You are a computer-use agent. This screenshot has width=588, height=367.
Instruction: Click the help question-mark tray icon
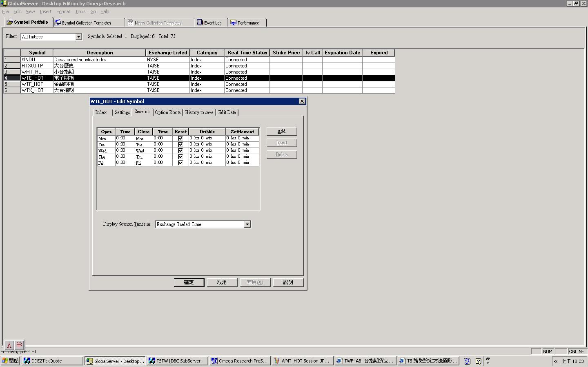pos(478,361)
